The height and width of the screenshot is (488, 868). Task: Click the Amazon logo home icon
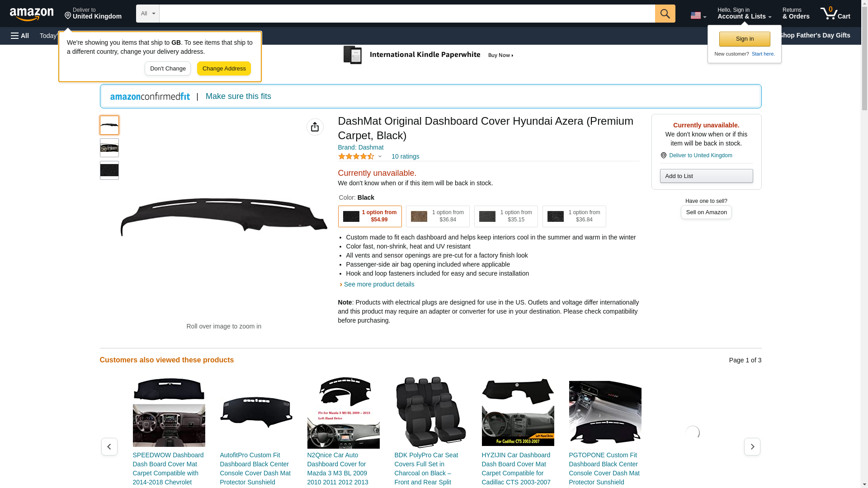click(x=32, y=14)
